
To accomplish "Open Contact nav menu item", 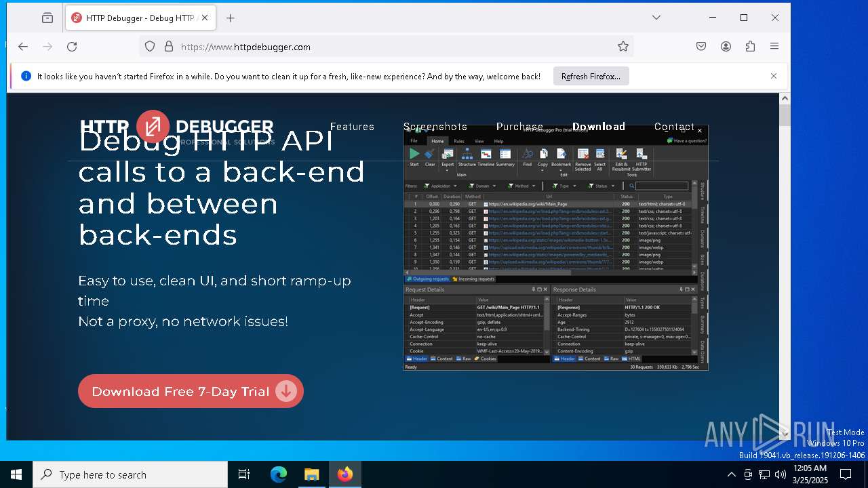I will [x=674, y=127].
